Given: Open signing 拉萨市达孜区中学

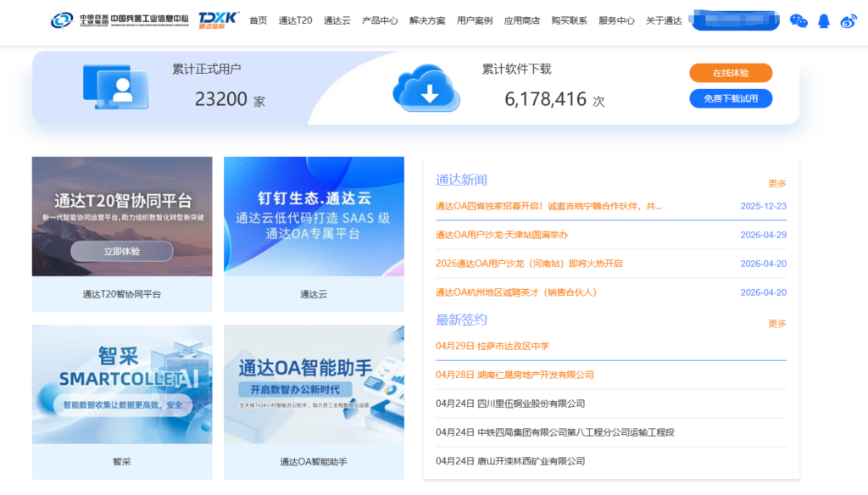Looking at the screenshot, I should pos(492,346).
